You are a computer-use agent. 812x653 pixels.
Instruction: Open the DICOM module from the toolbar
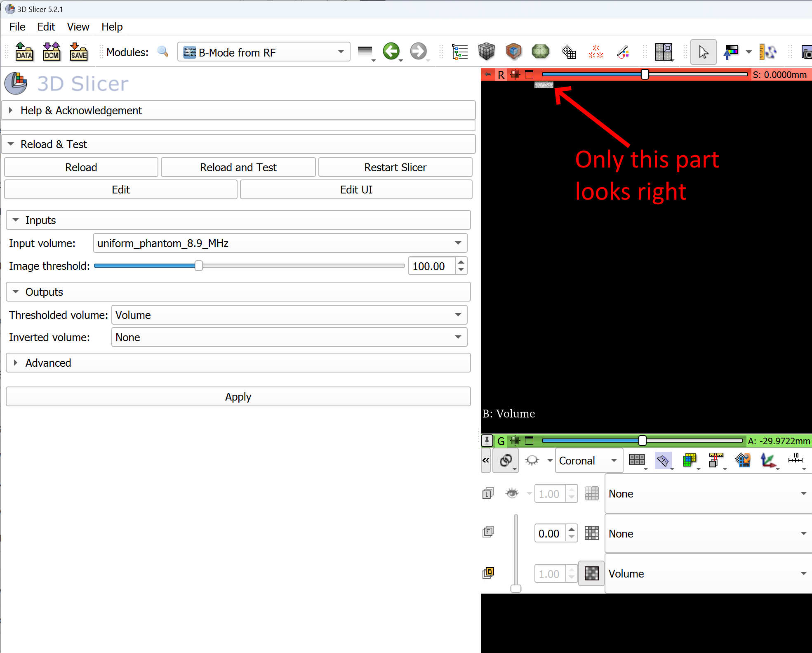click(x=51, y=52)
